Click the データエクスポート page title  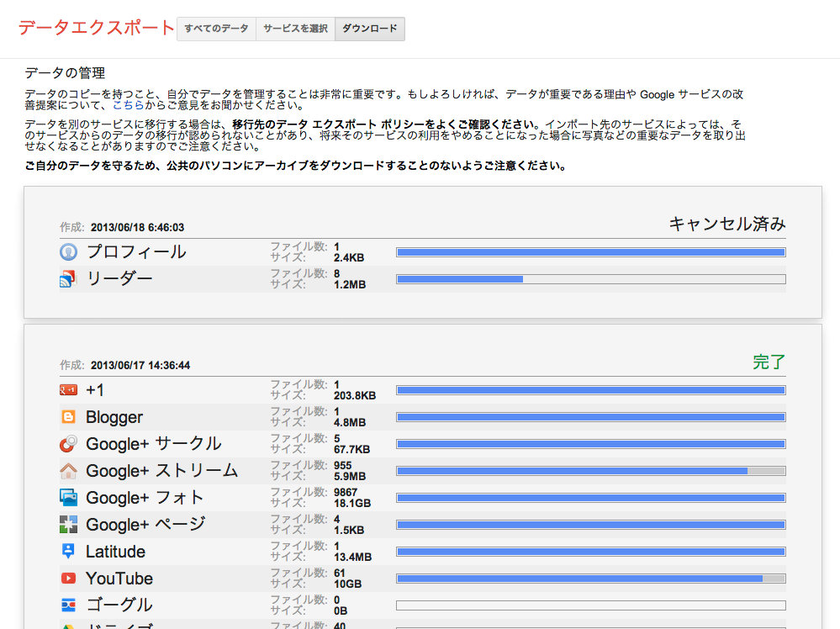(x=97, y=28)
